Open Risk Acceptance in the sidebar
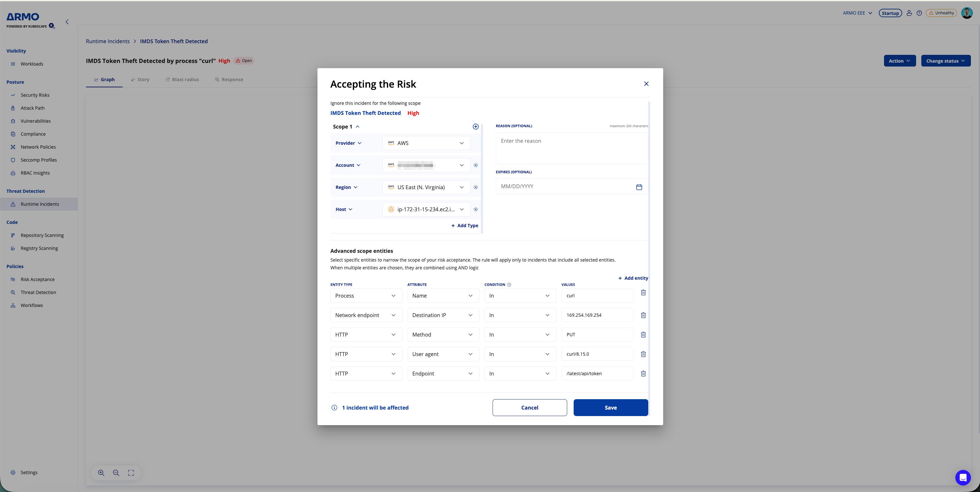 (x=37, y=279)
